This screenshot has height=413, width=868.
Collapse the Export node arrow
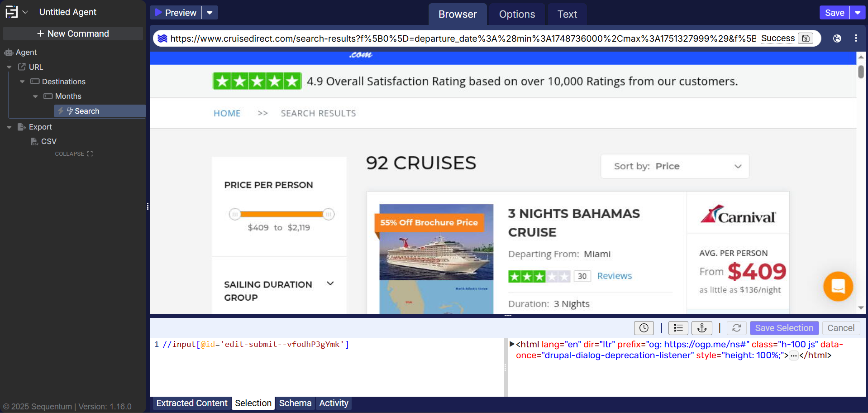pos(9,127)
